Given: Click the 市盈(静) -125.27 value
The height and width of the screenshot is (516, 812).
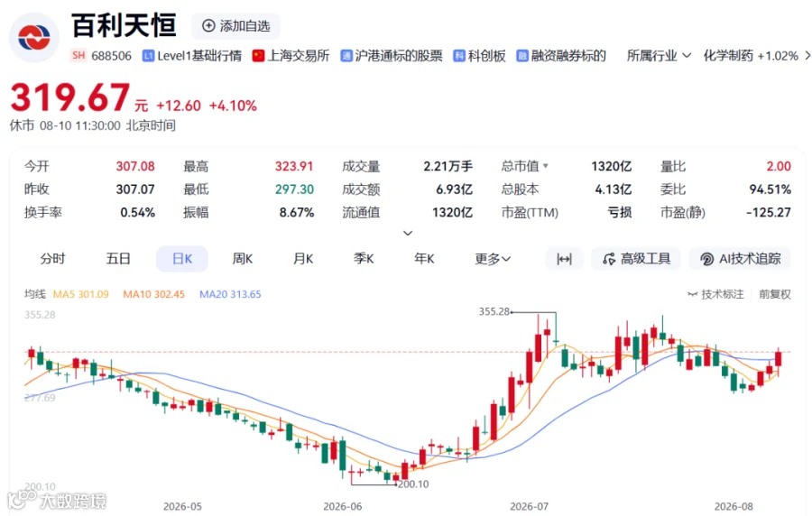Looking at the screenshot, I should click(x=769, y=213).
